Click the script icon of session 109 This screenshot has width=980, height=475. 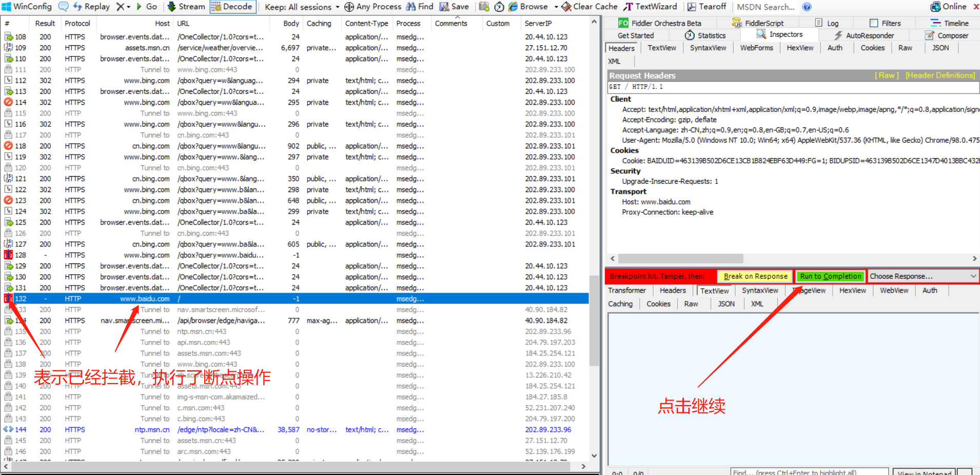[x=8, y=47]
